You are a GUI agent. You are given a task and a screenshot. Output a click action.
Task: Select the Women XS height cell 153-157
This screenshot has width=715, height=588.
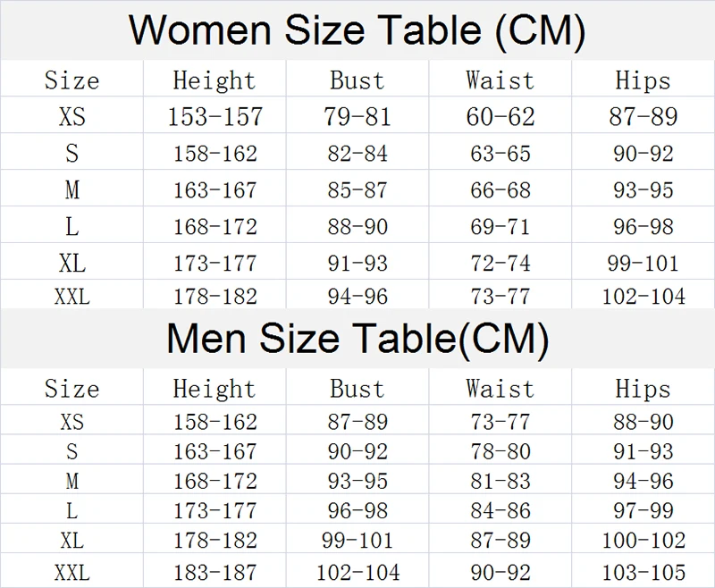[215, 116]
